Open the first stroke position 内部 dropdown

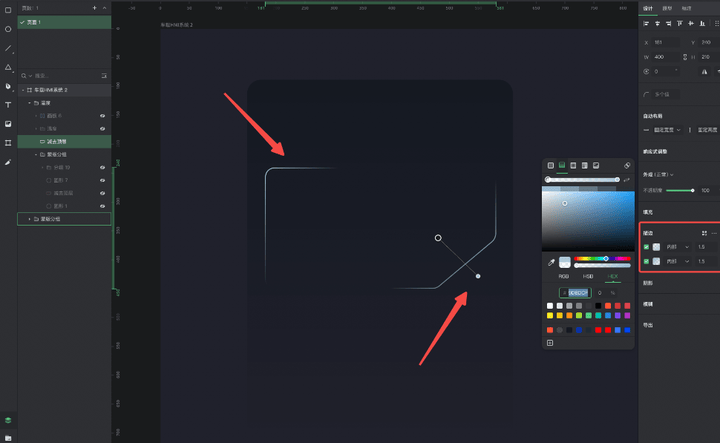(678, 247)
